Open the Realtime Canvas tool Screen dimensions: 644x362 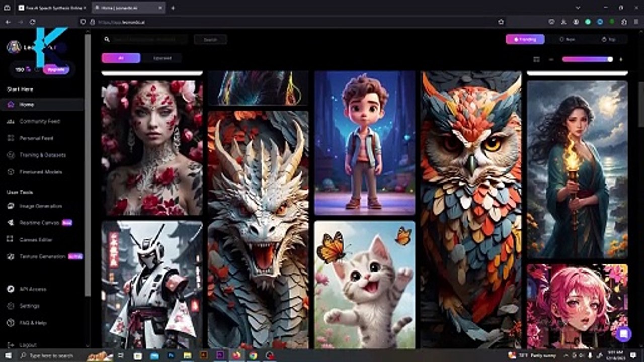tap(39, 223)
